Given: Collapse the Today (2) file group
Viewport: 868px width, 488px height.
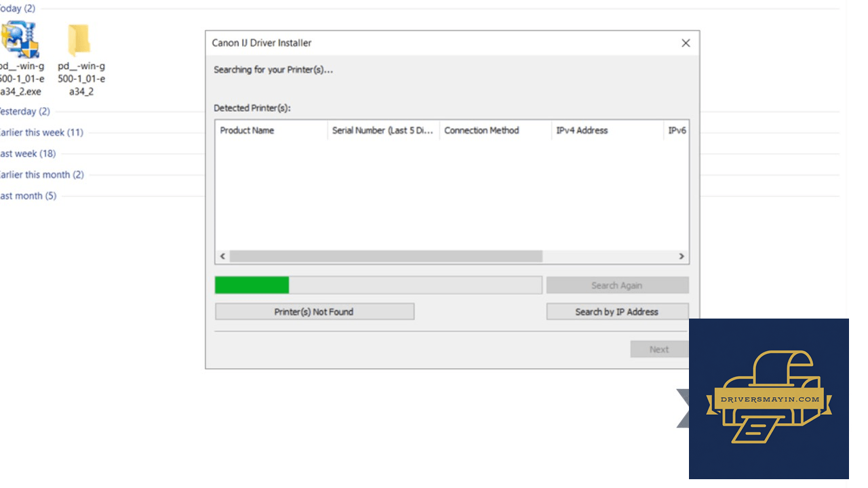Looking at the screenshot, I should (17, 9).
